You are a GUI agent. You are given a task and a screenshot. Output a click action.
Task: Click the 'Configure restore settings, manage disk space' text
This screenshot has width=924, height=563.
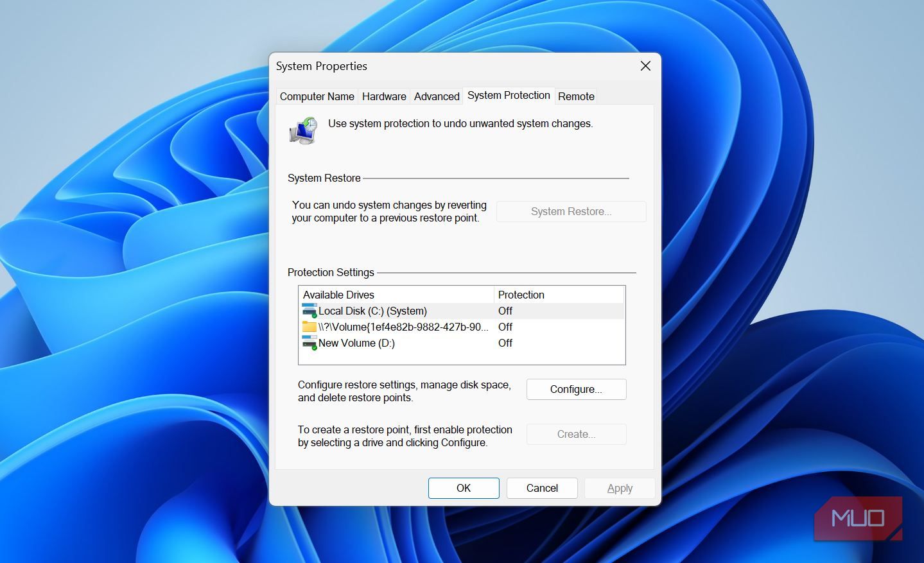pos(405,391)
